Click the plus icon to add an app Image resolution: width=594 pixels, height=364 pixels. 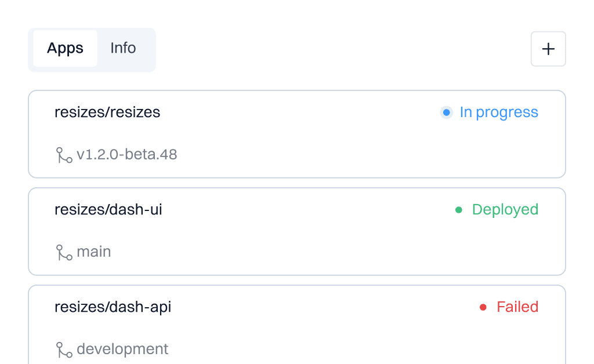click(x=548, y=49)
